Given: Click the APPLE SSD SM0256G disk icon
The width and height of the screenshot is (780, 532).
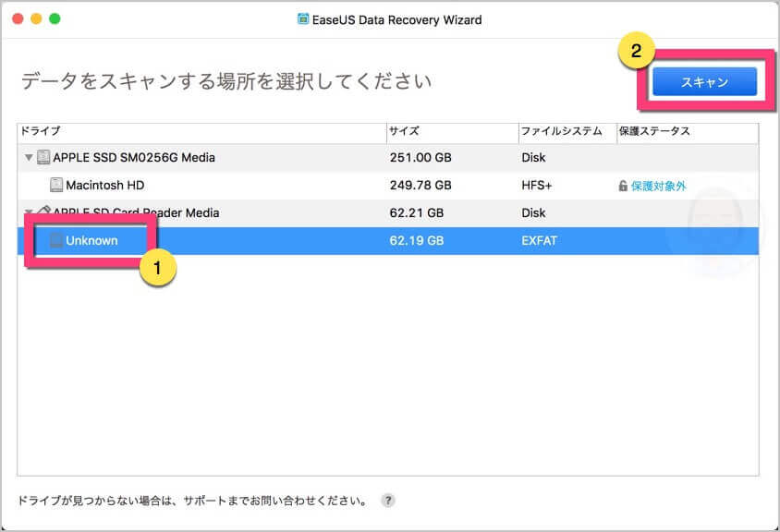Looking at the screenshot, I should tap(43, 157).
